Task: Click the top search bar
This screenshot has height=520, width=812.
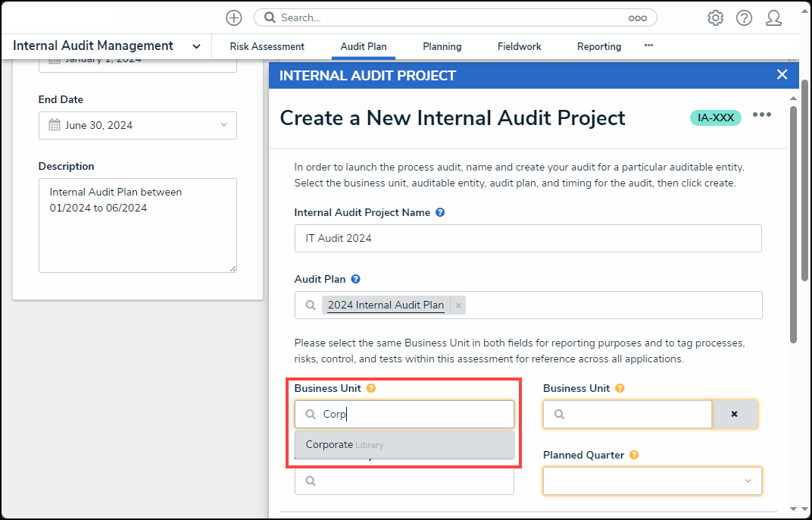Action: (x=454, y=17)
